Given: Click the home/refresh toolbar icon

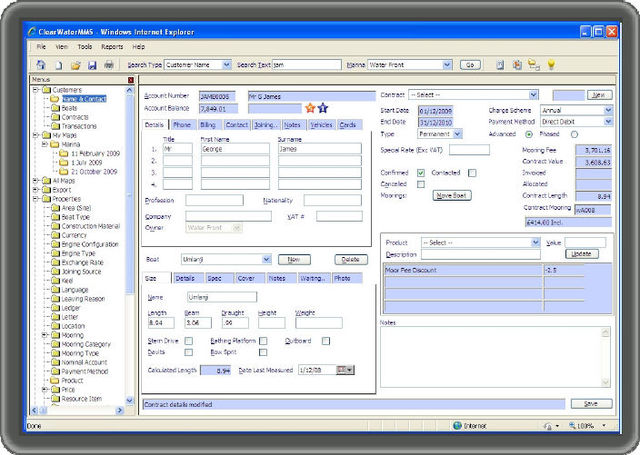Looking at the screenshot, I should 41,64.
